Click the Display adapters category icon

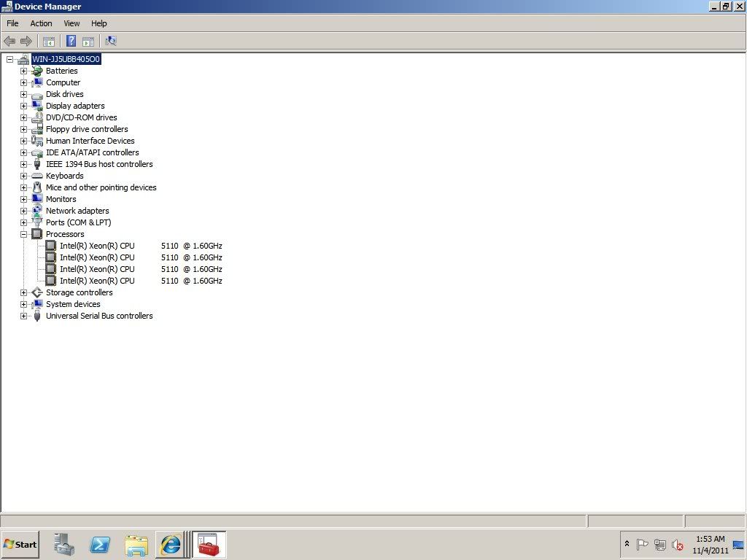(36, 106)
